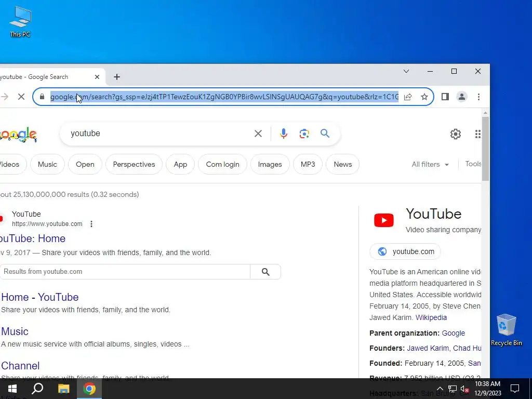Click the YouTube logo in knowledge panel

(384, 220)
